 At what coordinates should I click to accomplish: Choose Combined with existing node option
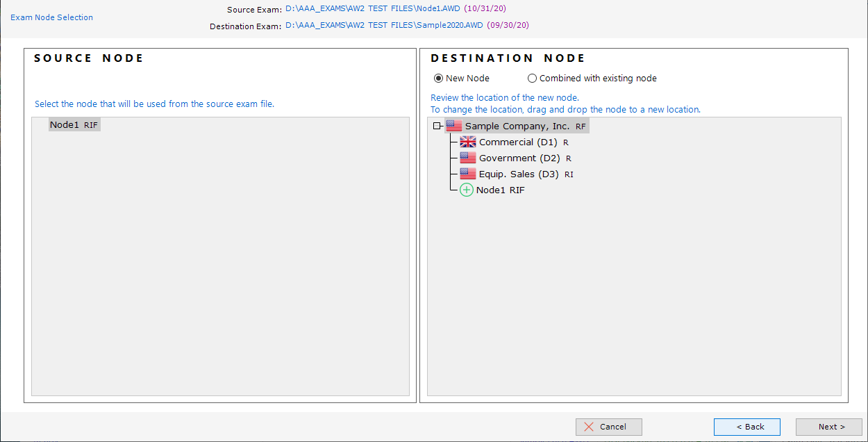532,79
